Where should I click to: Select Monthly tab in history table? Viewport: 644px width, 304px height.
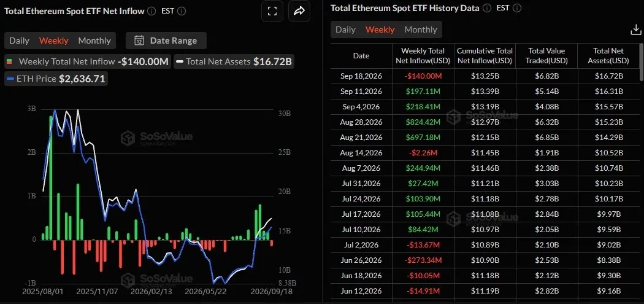pos(421,29)
